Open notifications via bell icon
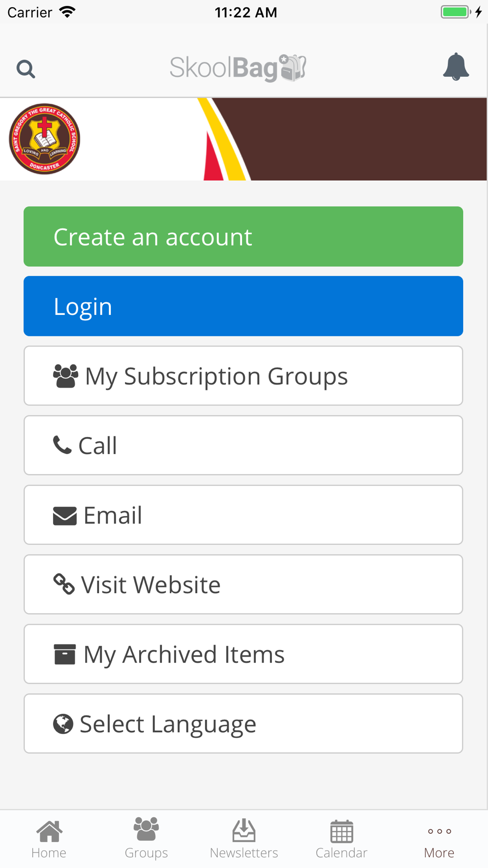 (x=456, y=67)
